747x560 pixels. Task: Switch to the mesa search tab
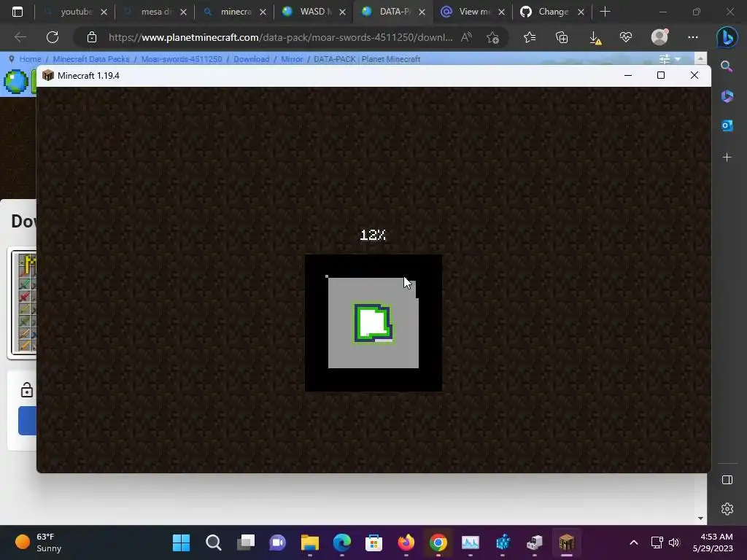(x=155, y=12)
